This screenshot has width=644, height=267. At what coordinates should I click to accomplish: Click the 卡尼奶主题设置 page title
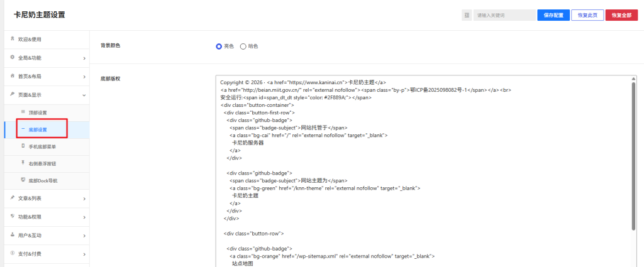pos(40,15)
